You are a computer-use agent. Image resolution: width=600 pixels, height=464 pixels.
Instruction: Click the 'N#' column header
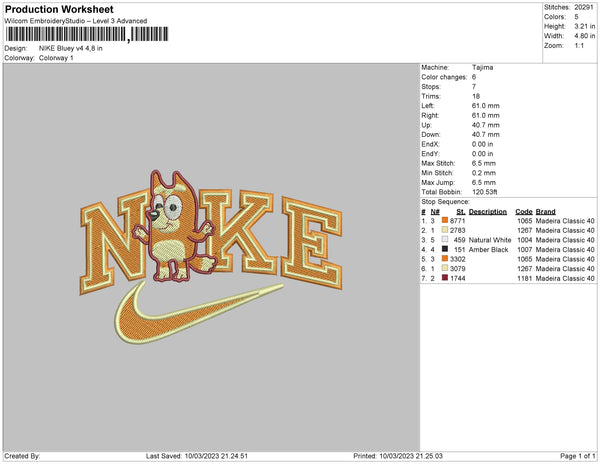[x=435, y=212]
